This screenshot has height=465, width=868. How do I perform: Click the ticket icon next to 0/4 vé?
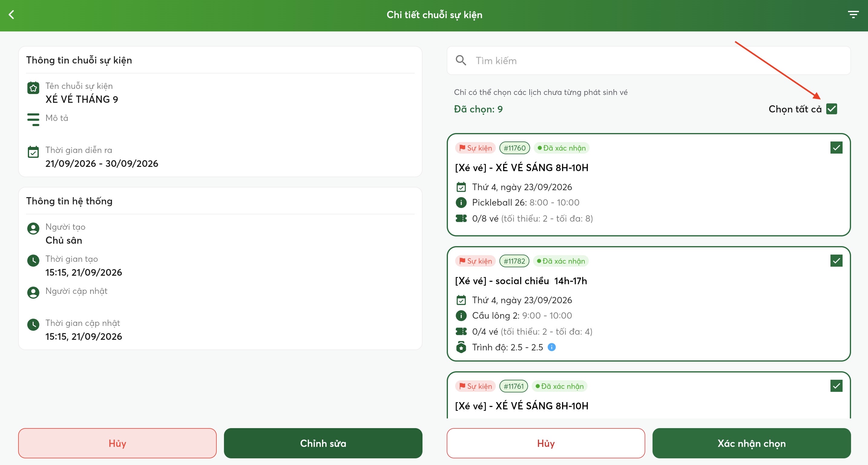tap(461, 332)
